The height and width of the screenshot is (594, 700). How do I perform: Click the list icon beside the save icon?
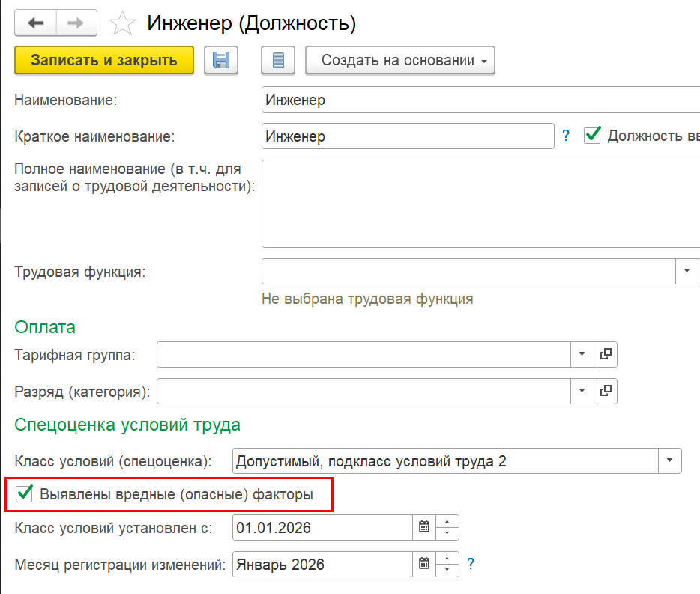tap(278, 61)
